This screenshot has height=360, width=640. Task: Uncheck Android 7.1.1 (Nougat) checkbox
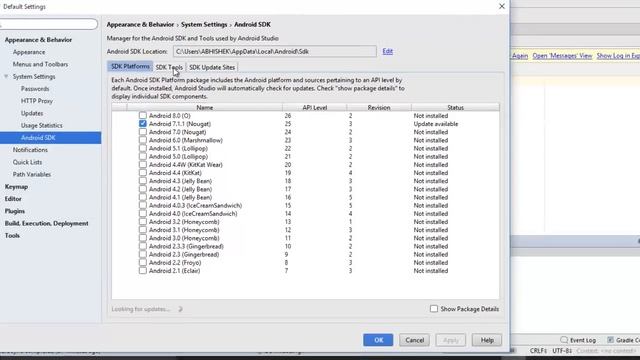pos(142,124)
